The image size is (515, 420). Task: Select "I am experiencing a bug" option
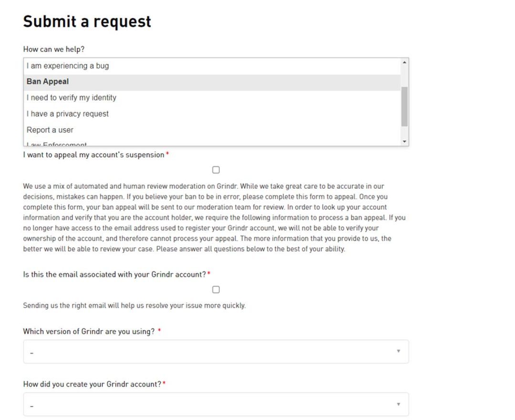(68, 66)
